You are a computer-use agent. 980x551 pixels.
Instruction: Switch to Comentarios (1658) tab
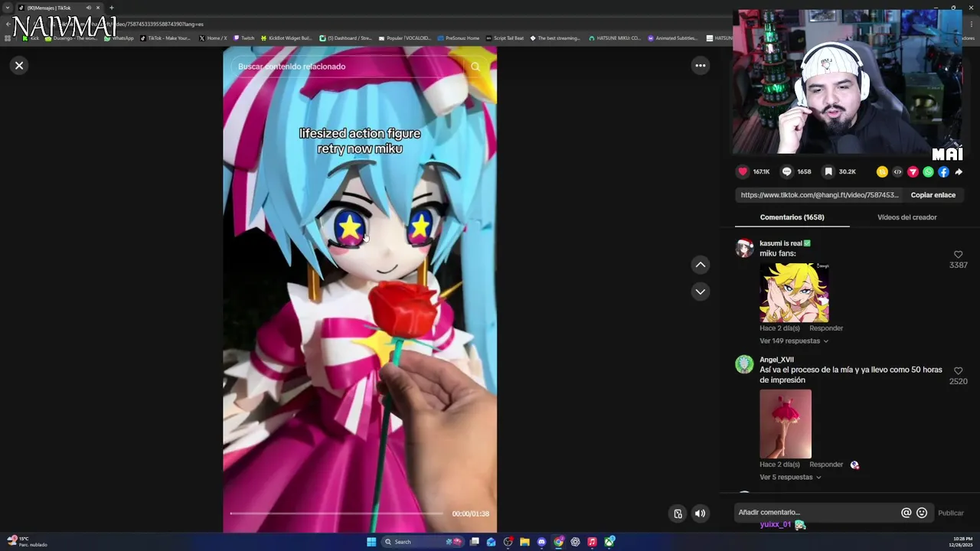[792, 217]
